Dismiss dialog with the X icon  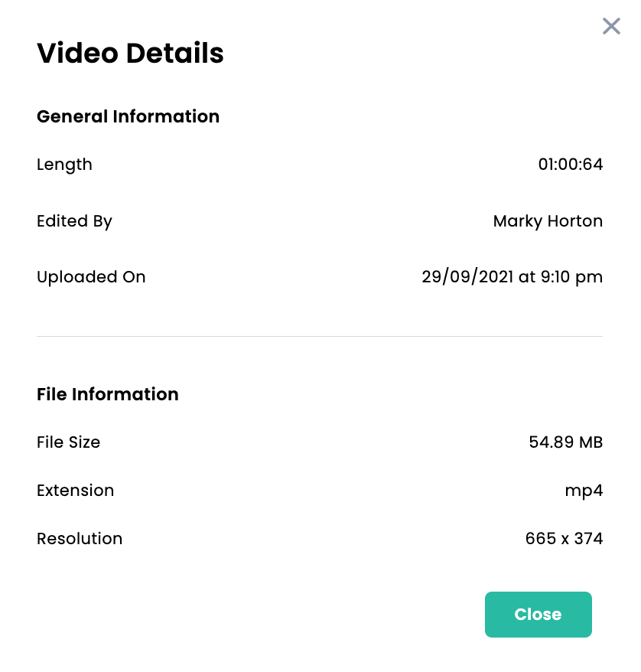click(611, 26)
